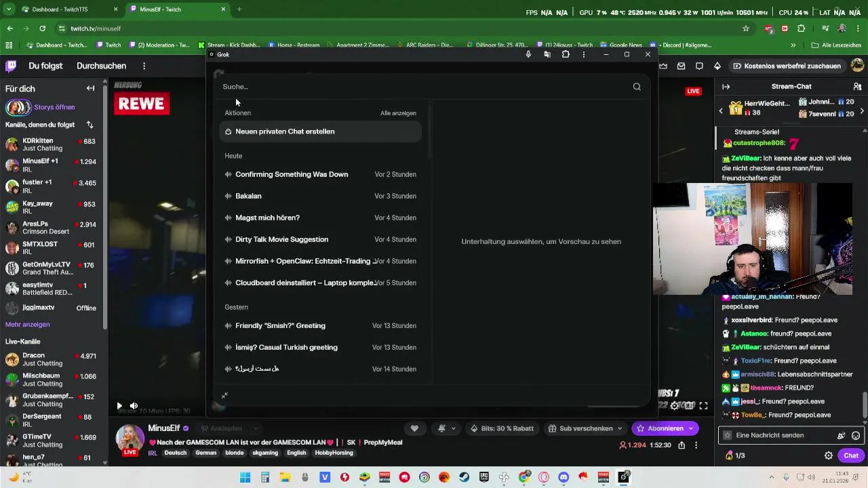Open stream options three-dot menu below video
Screen dimensions: 868x488
point(696,445)
